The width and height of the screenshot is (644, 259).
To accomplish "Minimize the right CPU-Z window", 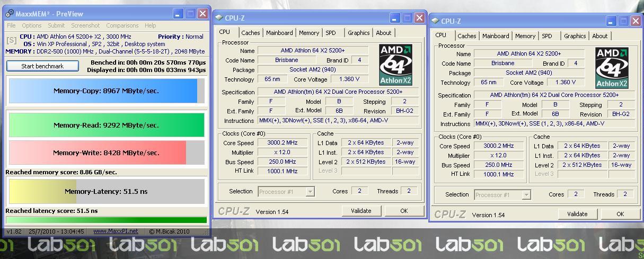I will point(611,21).
